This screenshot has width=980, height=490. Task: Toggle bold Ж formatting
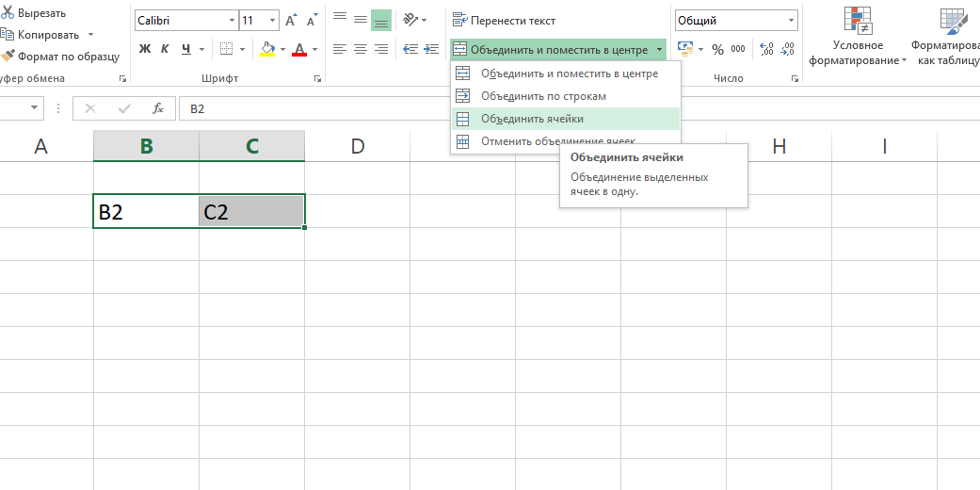point(145,49)
